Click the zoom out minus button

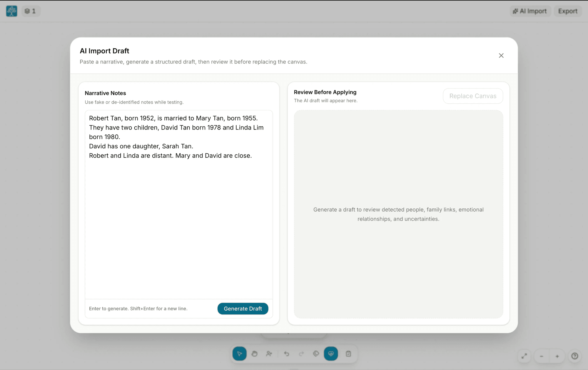541,356
